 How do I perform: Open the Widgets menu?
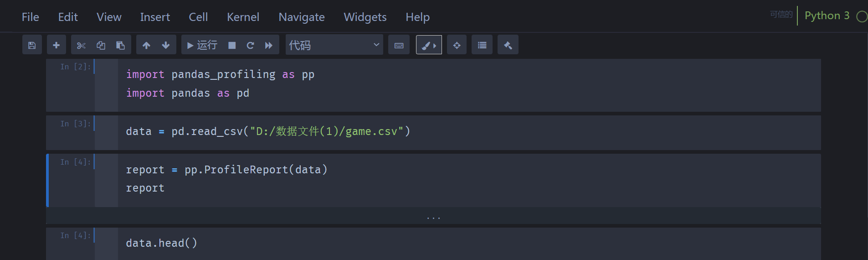tap(365, 17)
